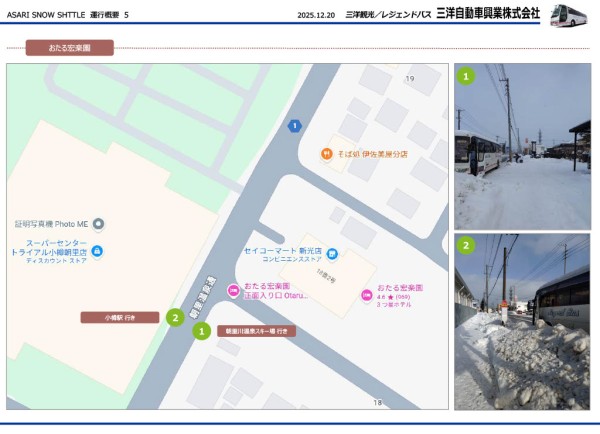Click green map marker number 1
This screenshot has height=434, width=600.
coord(201,330)
